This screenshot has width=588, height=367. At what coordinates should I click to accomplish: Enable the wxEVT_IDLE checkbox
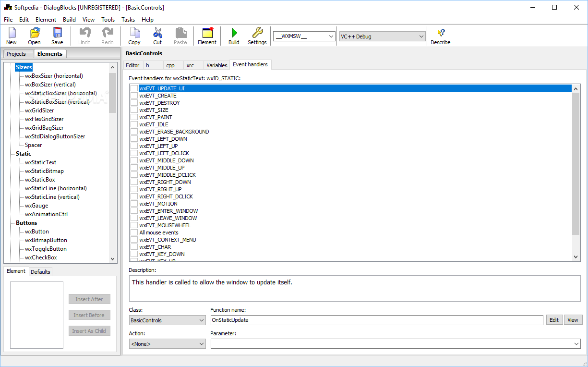(x=134, y=124)
